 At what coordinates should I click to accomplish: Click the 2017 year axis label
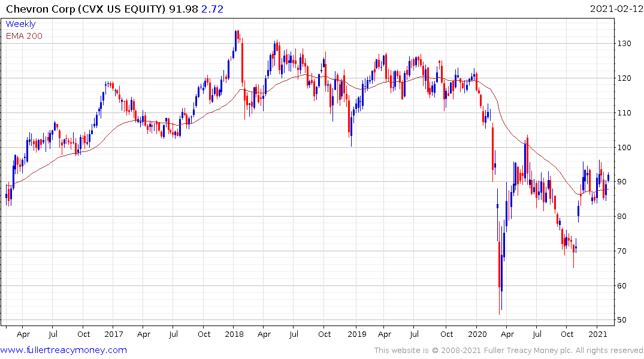(x=113, y=334)
